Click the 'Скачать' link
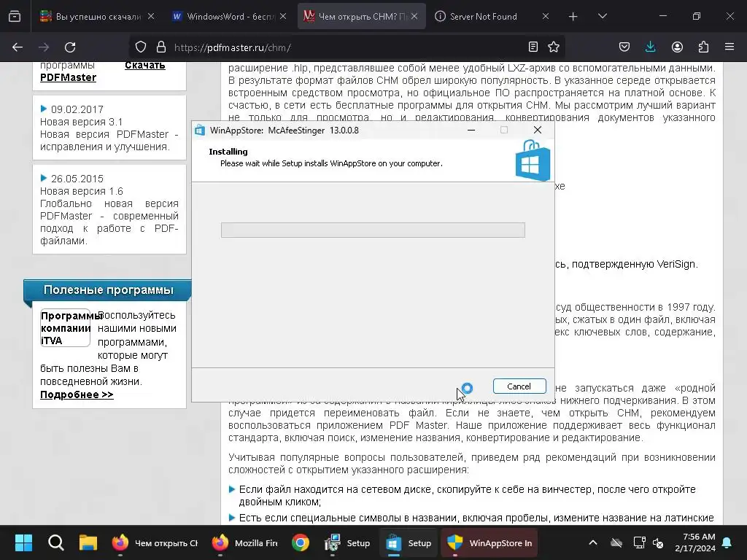 point(145,65)
